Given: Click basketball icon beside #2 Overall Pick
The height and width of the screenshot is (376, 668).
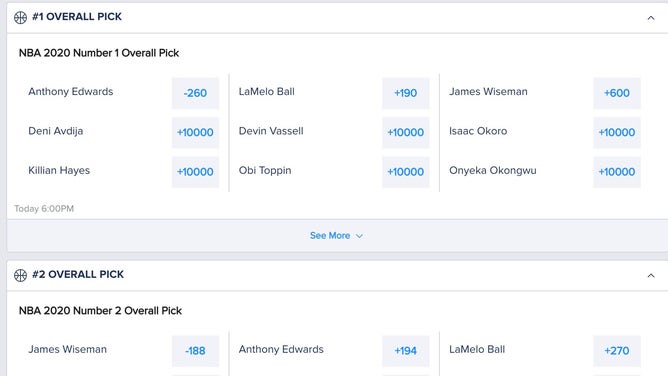Looking at the screenshot, I should 20,276.
